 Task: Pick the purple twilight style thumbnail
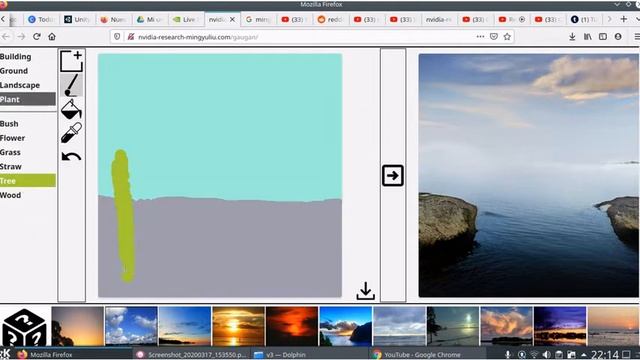560,326
